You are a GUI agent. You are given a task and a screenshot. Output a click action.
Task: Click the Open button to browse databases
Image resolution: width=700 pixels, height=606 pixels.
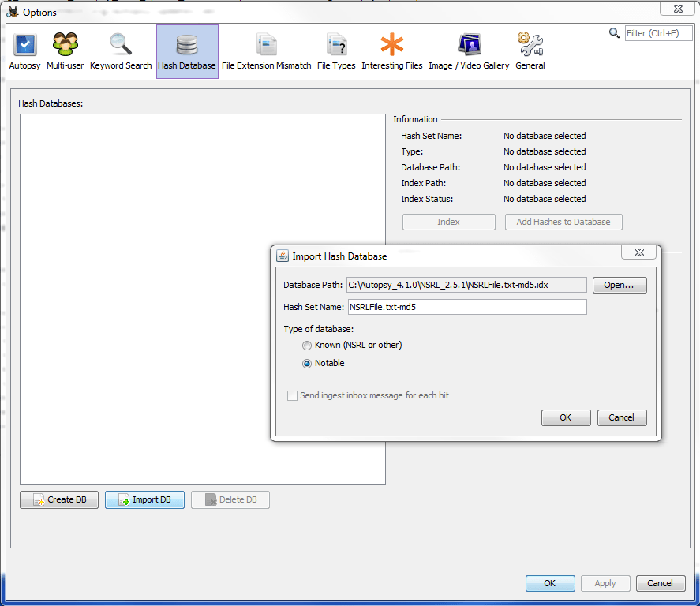point(620,285)
